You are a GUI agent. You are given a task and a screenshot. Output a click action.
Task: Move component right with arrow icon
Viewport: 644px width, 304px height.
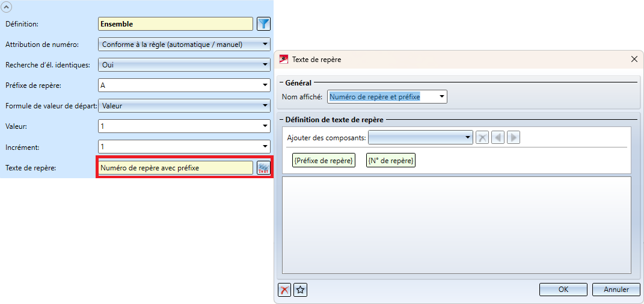[x=514, y=137]
